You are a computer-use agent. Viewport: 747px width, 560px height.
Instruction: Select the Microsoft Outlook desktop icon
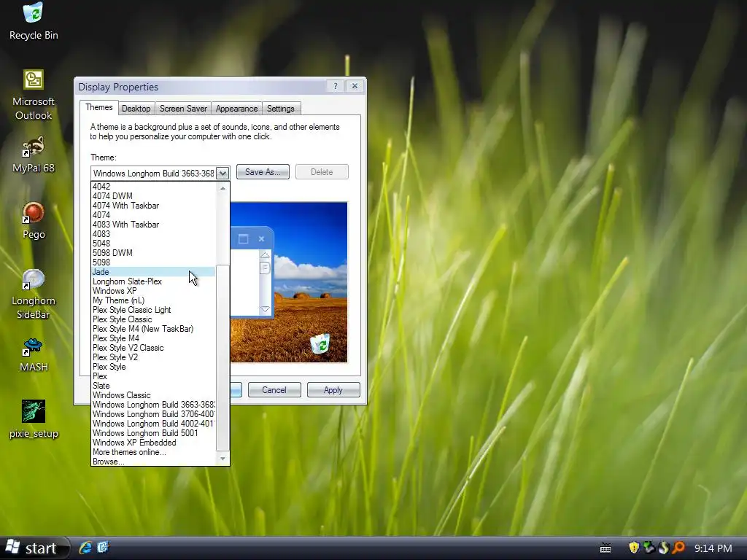click(x=34, y=95)
